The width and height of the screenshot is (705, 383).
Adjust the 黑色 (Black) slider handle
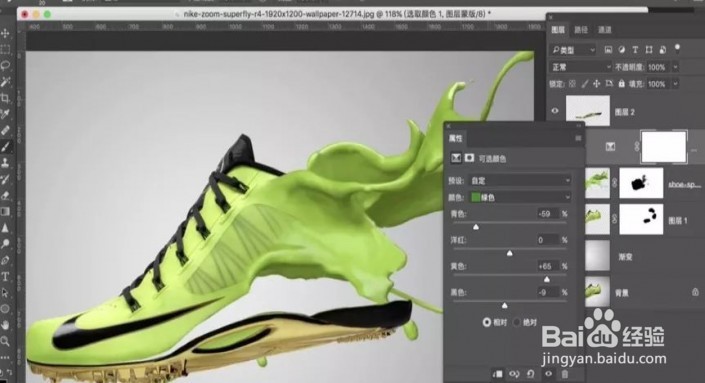tap(504, 306)
